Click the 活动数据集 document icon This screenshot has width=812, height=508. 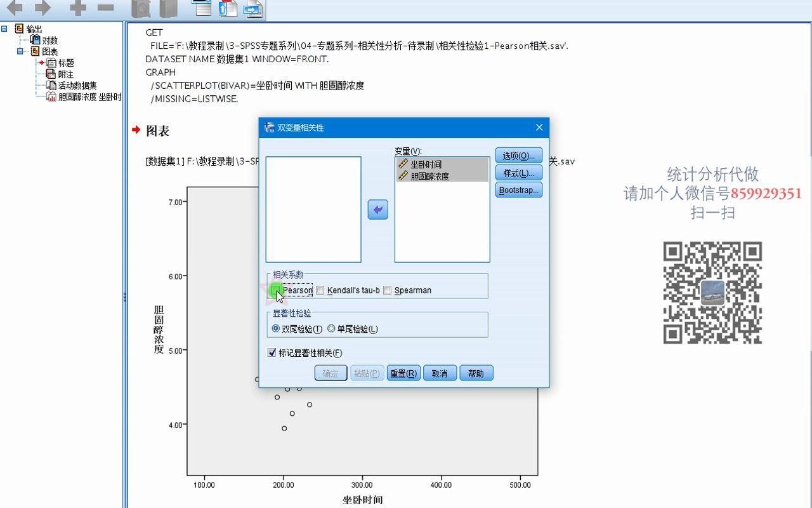point(51,85)
